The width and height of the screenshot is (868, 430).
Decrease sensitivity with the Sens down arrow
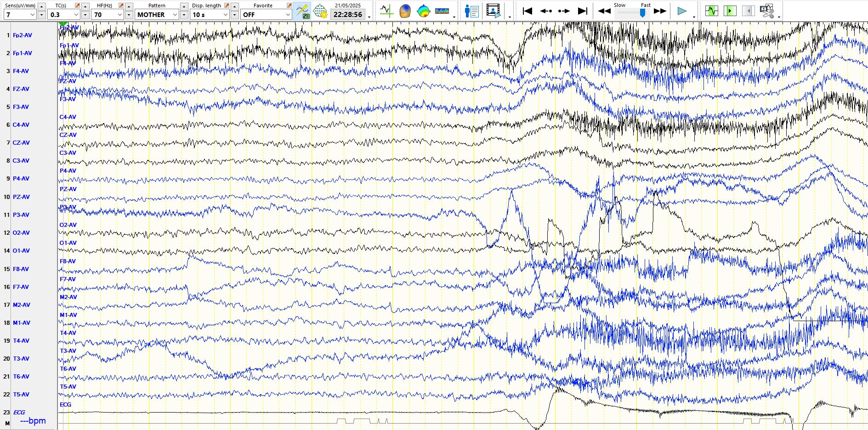(x=41, y=15)
